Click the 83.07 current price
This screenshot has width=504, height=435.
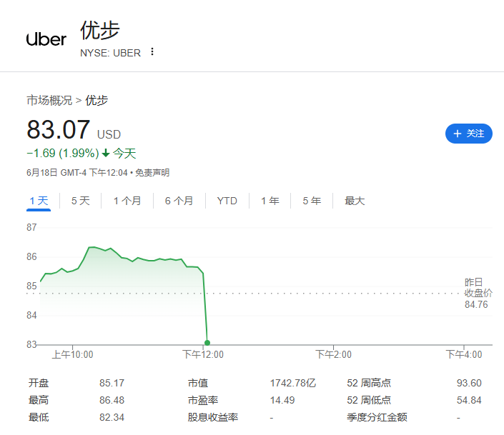pos(58,129)
